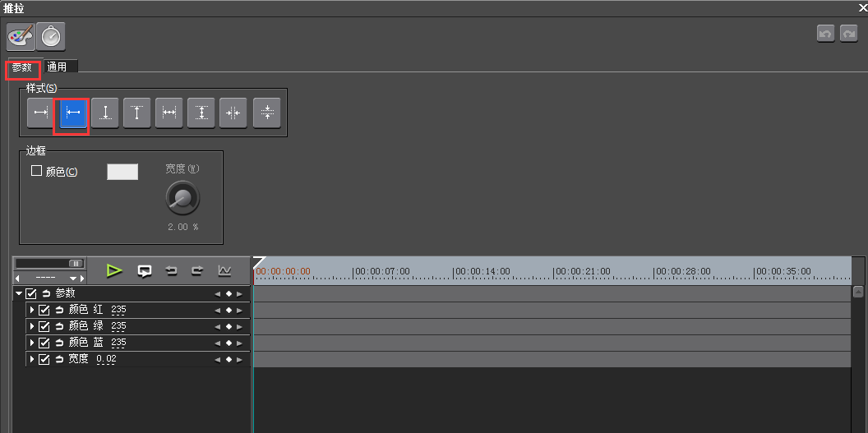Screen dimensions: 868x433
Task: Go to previous keyframe on 参数 row
Action: (x=218, y=294)
